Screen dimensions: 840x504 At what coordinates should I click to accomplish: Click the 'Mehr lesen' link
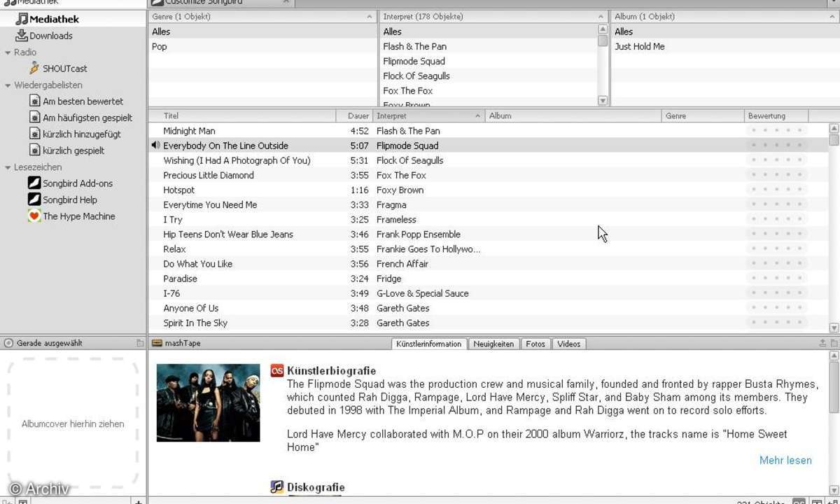(x=785, y=460)
